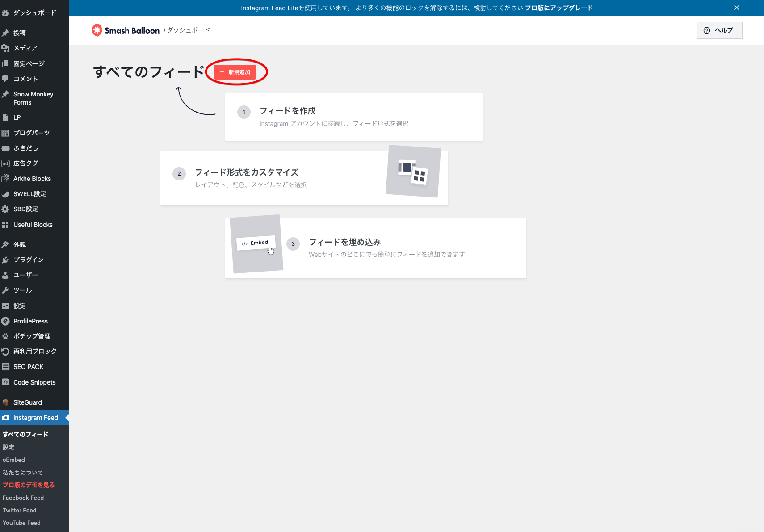This screenshot has width=764, height=532.
Task: Click the Instagram Feed camera icon
Action: pos(5,418)
